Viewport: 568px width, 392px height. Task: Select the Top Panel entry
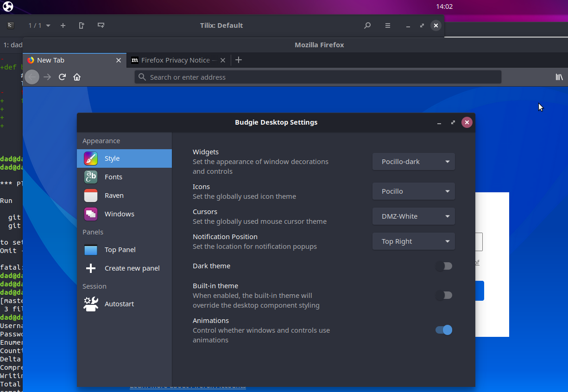click(x=124, y=250)
